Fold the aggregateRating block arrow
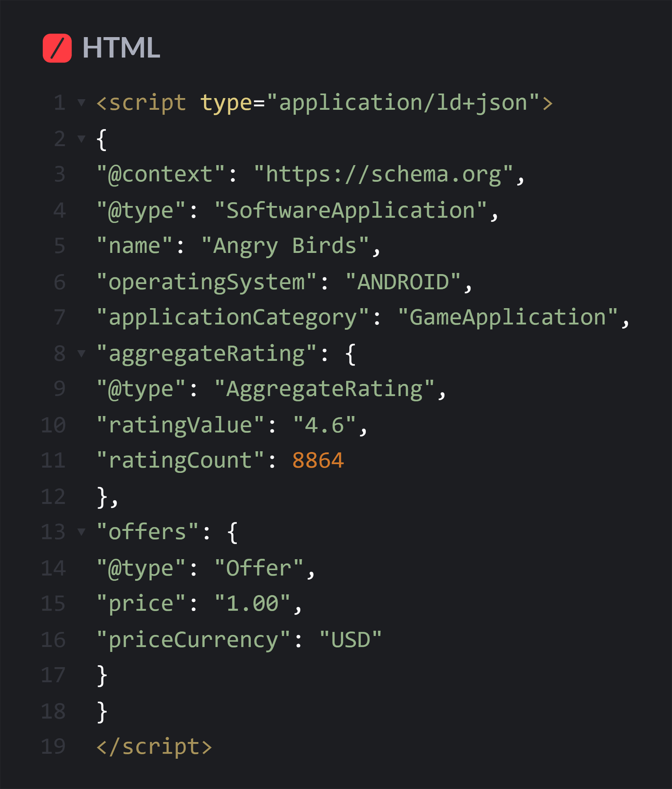 [81, 353]
